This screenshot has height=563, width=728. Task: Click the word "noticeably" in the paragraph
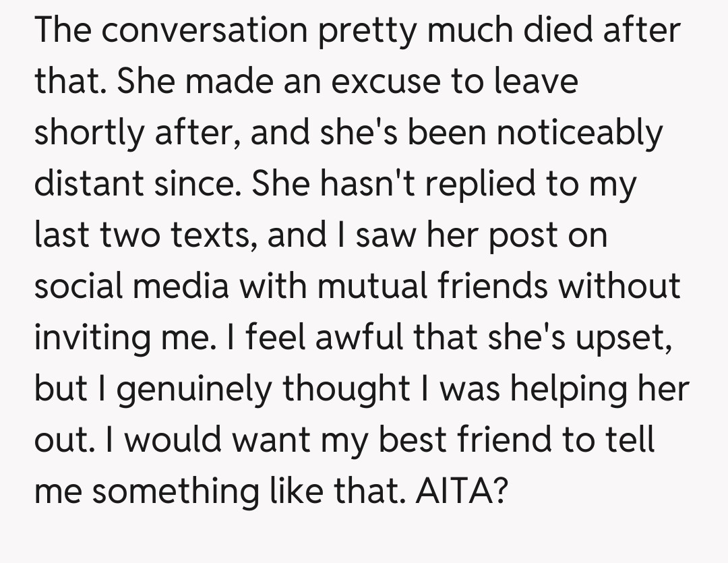(580, 133)
